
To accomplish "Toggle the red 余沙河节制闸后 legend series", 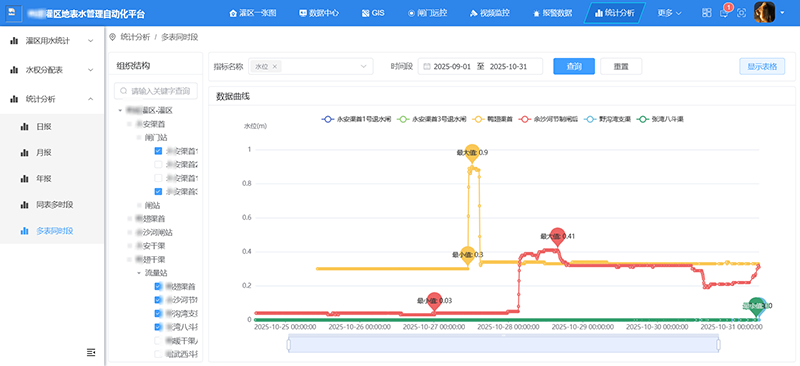I will tap(548, 119).
